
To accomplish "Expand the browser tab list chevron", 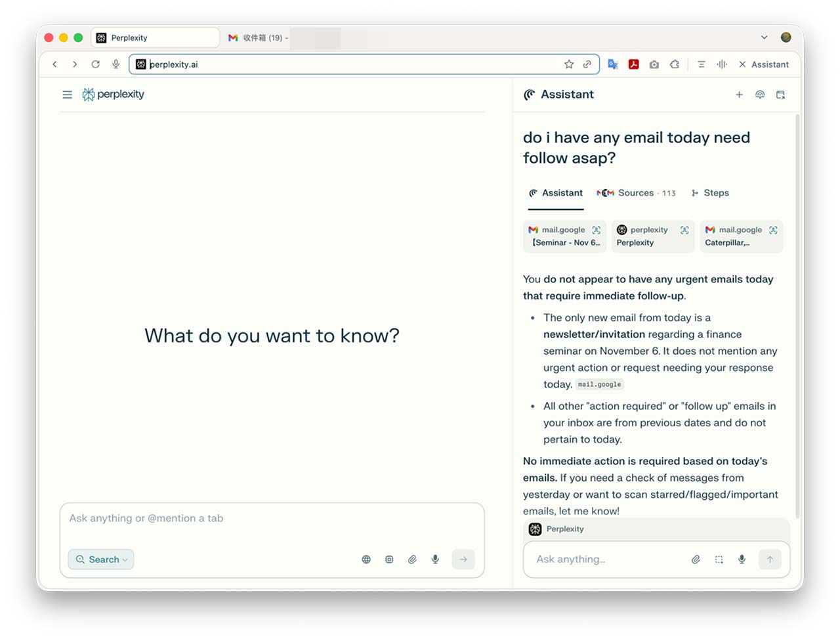I will tap(764, 37).
